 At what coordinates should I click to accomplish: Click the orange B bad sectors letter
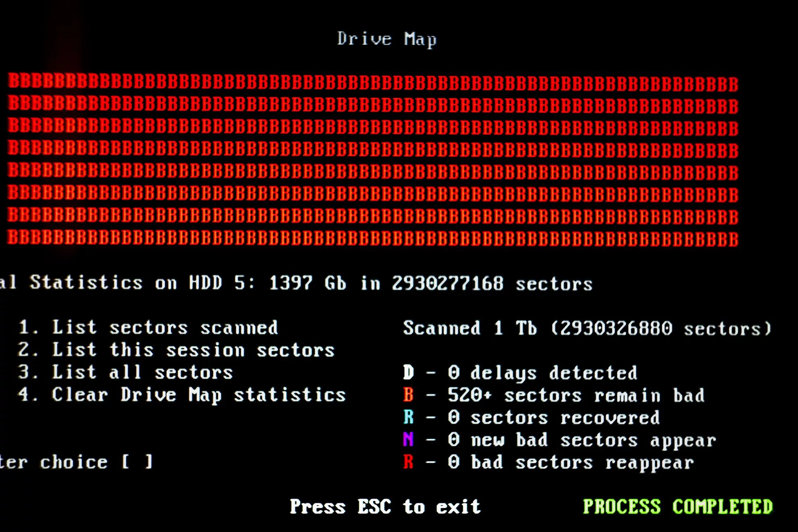tap(408, 395)
